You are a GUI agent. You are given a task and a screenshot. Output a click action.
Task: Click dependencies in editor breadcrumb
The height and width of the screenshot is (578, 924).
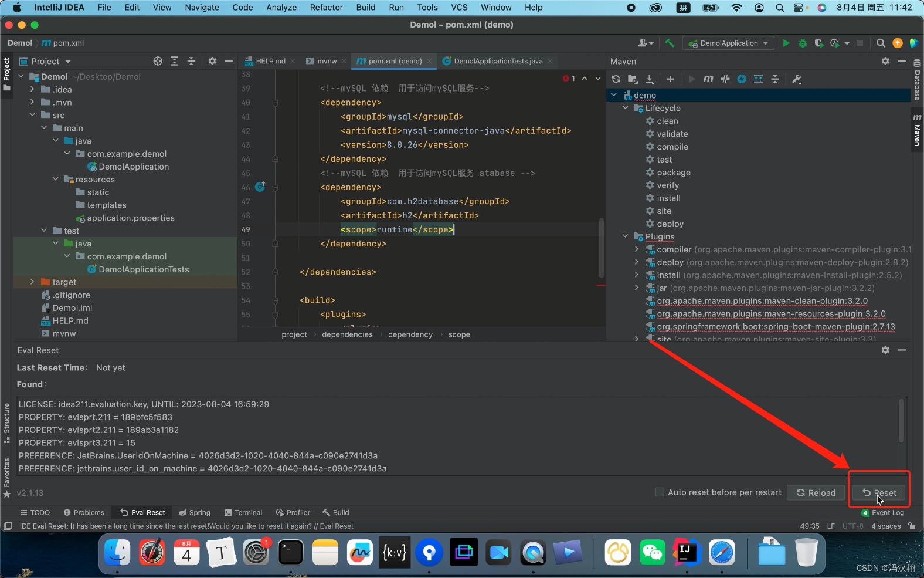point(347,334)
